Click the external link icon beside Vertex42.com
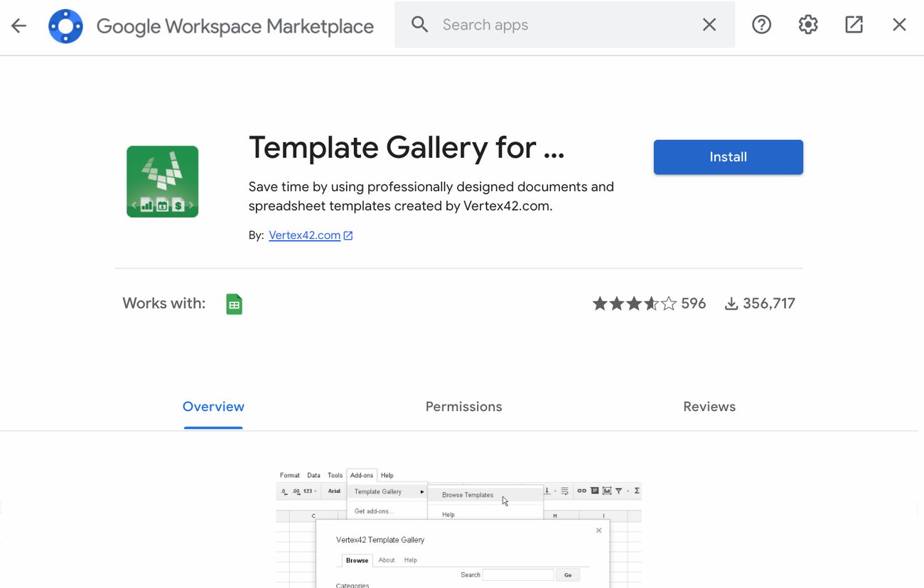This screenshot has width=924, height=588. [x=348, y=235]
